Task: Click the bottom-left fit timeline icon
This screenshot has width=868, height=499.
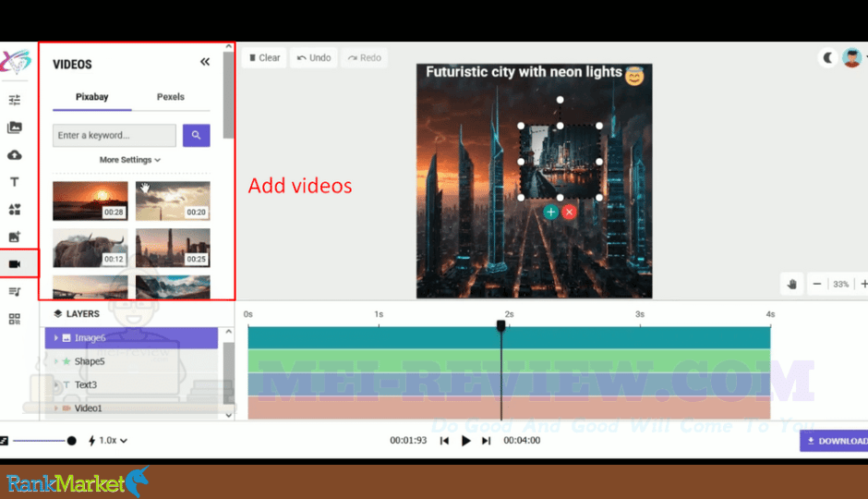Action: pos(4,441)
